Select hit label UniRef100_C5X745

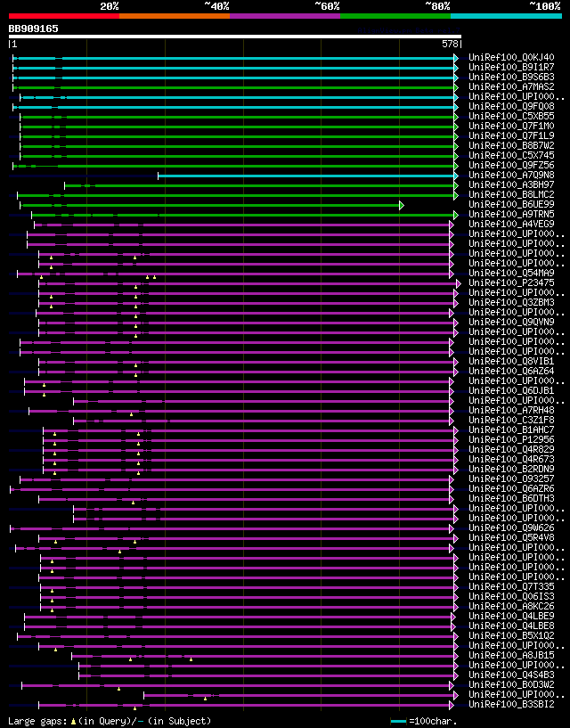click(511, 156)
